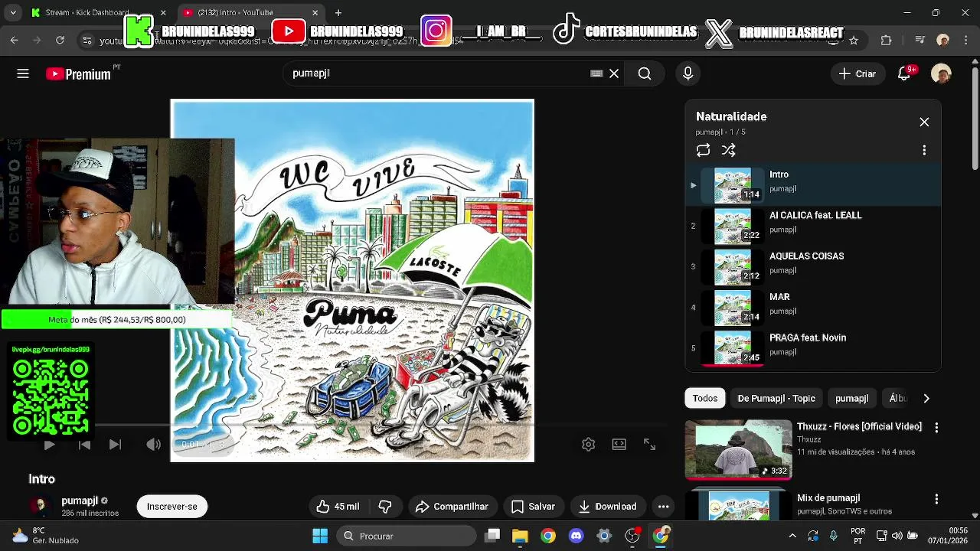The height and width of the screenshot is (551, 980).
Task: Skip to the next video
Action: pyautogui.click(x=115, y=445)
